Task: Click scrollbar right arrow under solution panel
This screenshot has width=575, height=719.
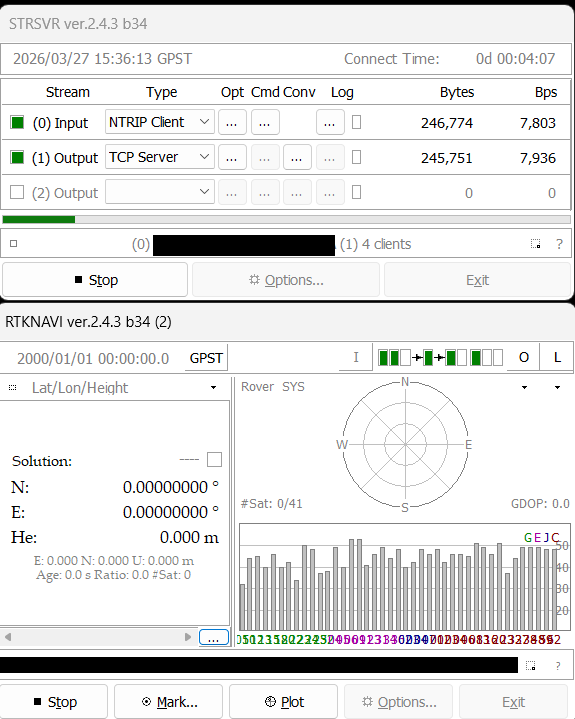Action: coord(188,637)
